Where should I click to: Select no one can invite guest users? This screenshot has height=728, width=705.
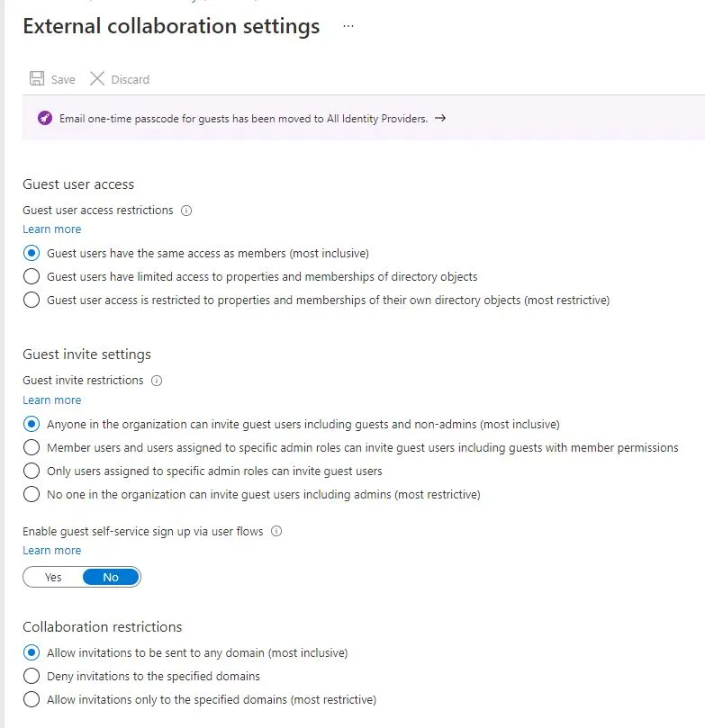pos(32,494)
